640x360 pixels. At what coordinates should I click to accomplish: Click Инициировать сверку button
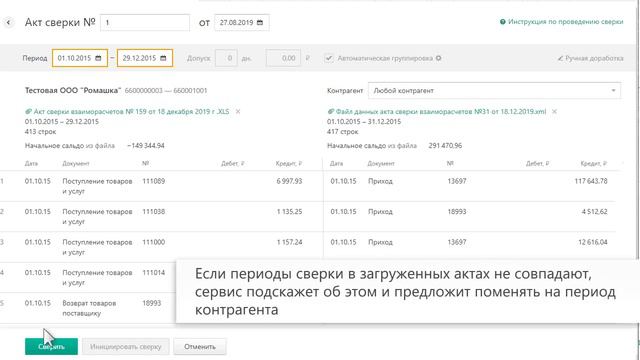tap(126, 347)
